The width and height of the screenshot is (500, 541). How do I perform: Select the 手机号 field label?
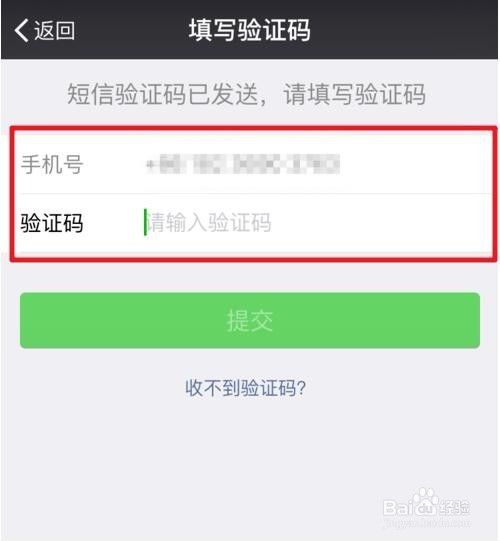click(52, 164)
